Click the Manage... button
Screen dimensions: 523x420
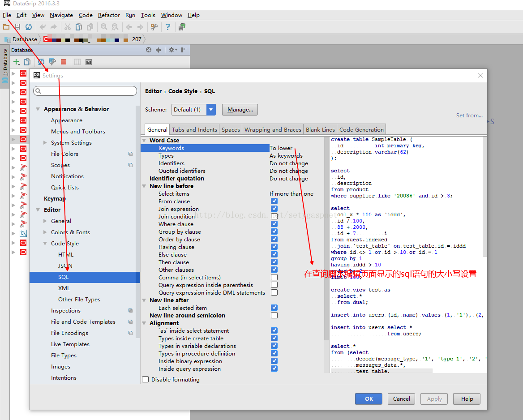click(240, 109)
